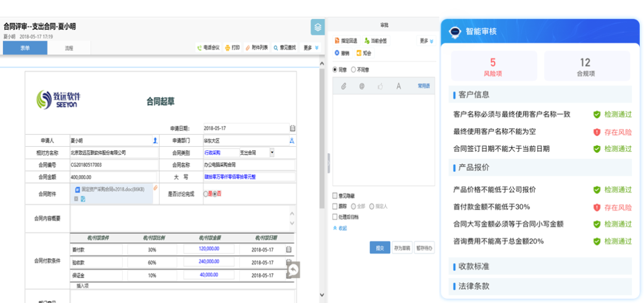
Task: Enable the 意见隐藏 checkbox
Action: (335, 196)
